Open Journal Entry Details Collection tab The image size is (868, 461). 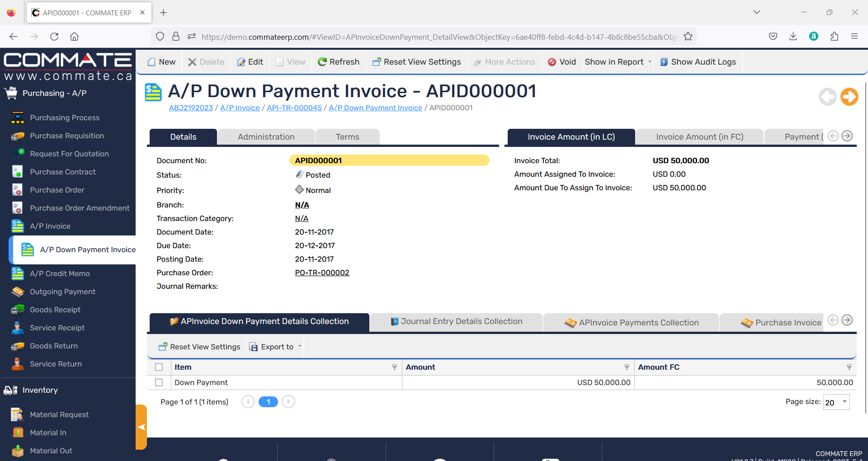[456, 321]
